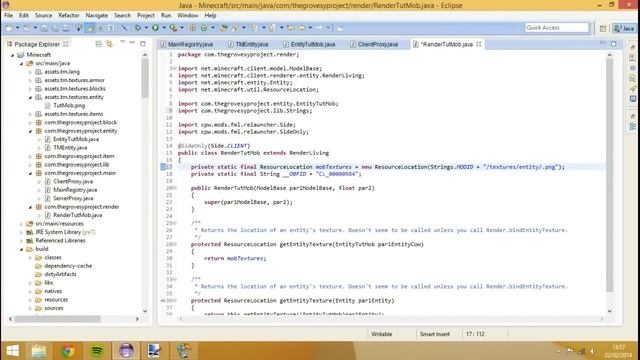Collapse the Minecraft project node
The image size is (640, 360).
click(12, 55)
